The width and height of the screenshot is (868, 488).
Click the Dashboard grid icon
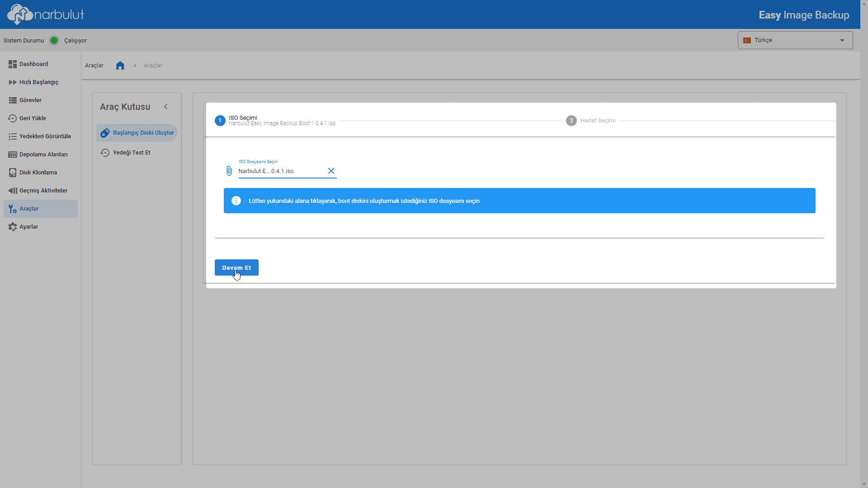13,64
